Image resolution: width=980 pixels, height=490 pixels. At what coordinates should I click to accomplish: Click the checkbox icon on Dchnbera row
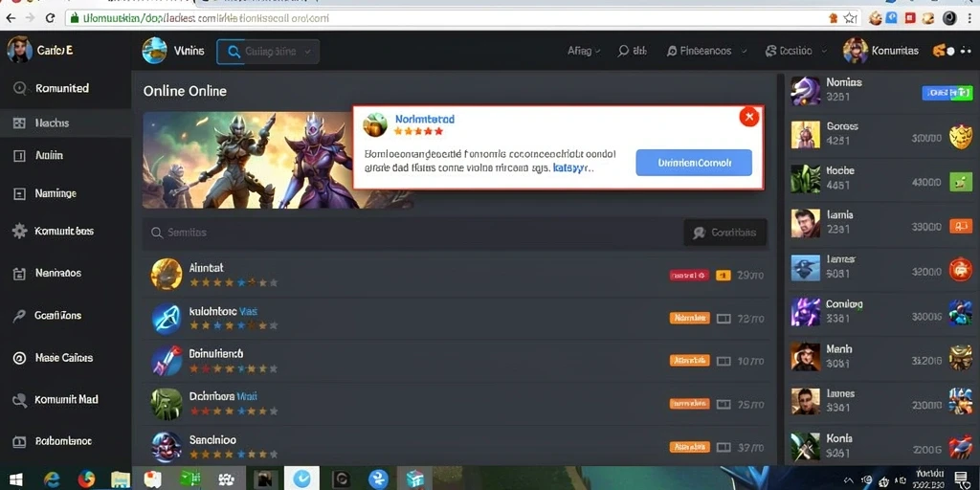point(724,405)
